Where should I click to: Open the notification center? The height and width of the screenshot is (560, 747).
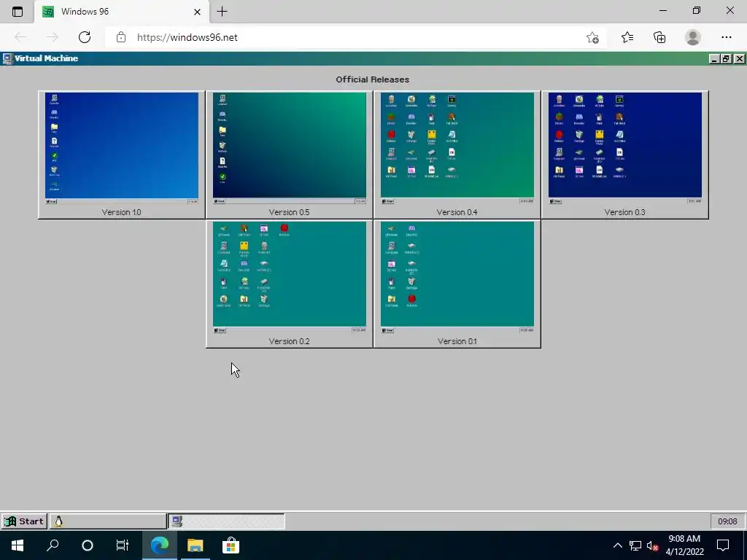coord(723,545)
